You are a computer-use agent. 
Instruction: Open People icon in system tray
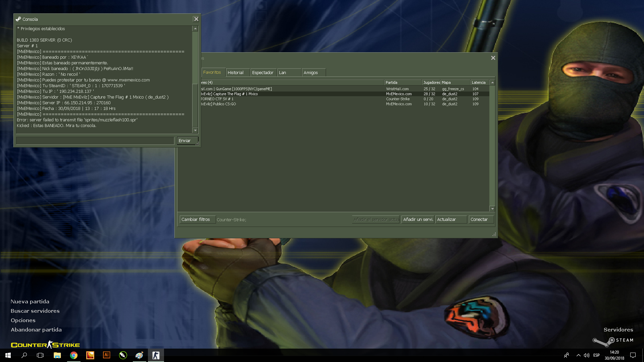pyautogui.click(x=567, y=355)
